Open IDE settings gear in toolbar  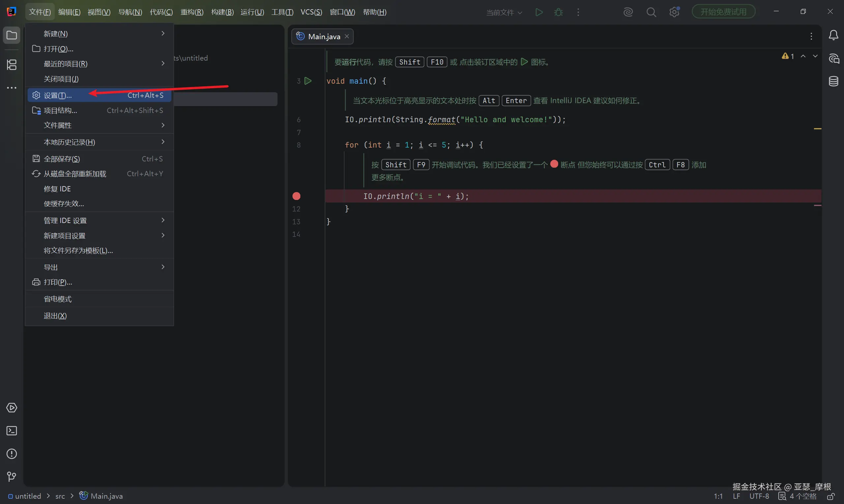coord(675,12)
